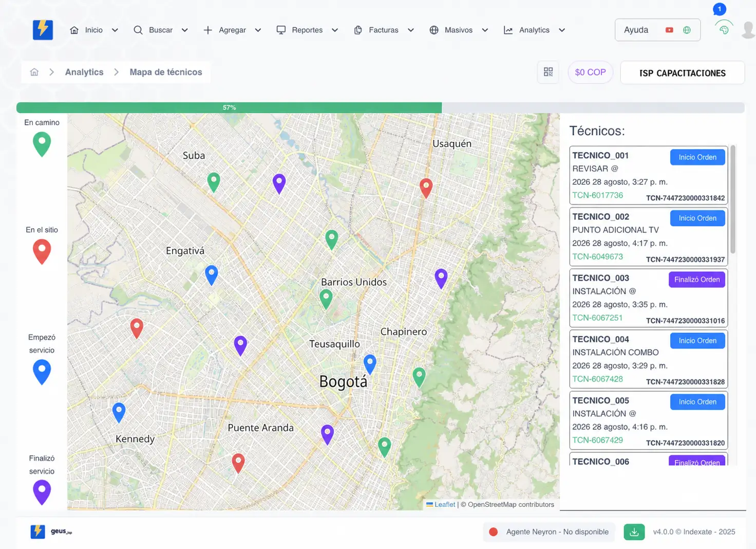Click the Buscar magnifier icon
Screen dimensions: 756x549
coord(138,30)
